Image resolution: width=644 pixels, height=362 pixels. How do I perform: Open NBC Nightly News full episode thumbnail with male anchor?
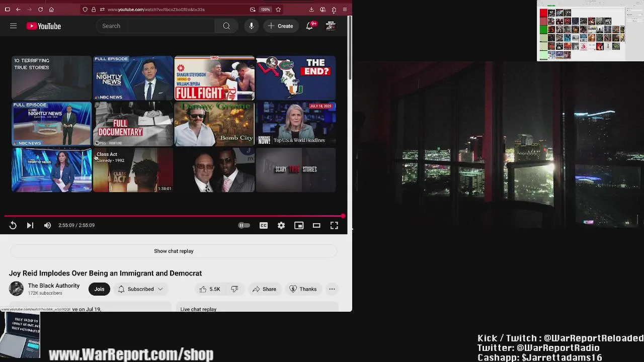click(133, 78)
